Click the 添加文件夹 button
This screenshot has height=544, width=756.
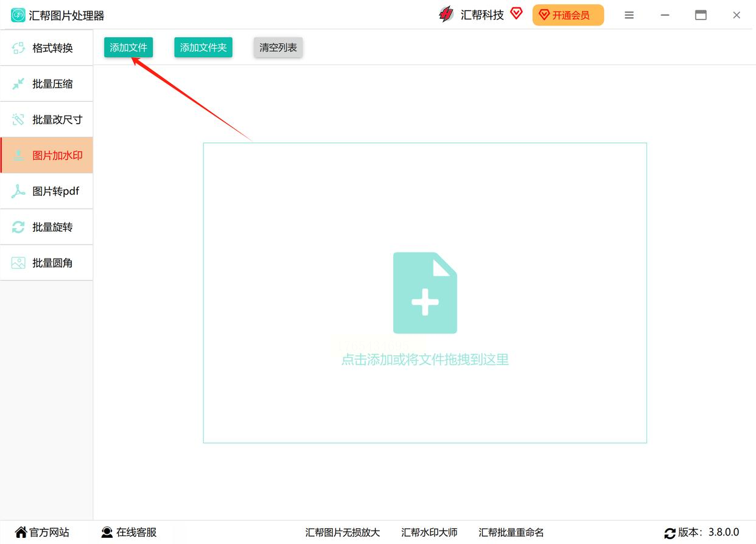203,47
